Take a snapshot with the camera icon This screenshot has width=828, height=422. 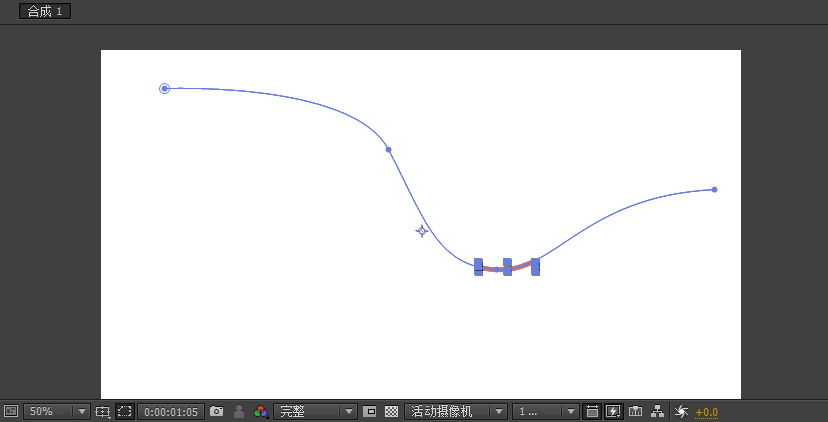pyautogui.click(x=217, y=411)
